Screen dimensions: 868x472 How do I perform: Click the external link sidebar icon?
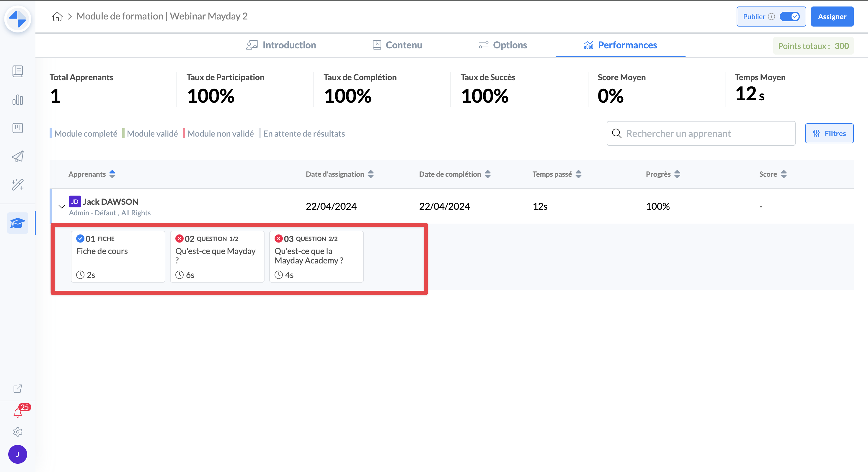coord(17,389)
